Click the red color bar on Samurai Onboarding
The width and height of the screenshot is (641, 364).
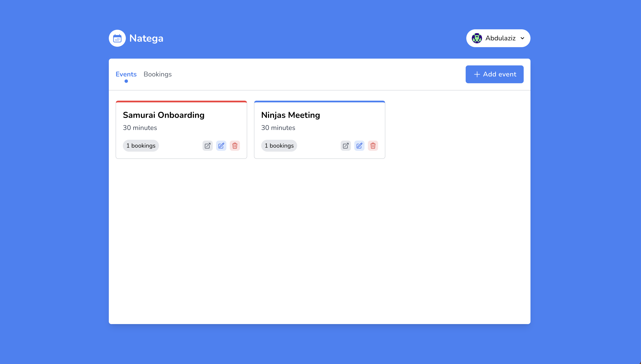pos(181,102)
